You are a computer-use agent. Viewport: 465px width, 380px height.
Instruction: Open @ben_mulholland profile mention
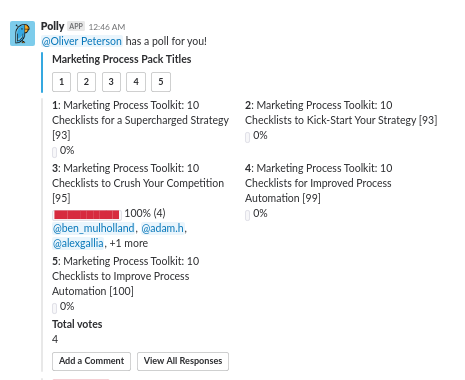click(x=94, y=228)
